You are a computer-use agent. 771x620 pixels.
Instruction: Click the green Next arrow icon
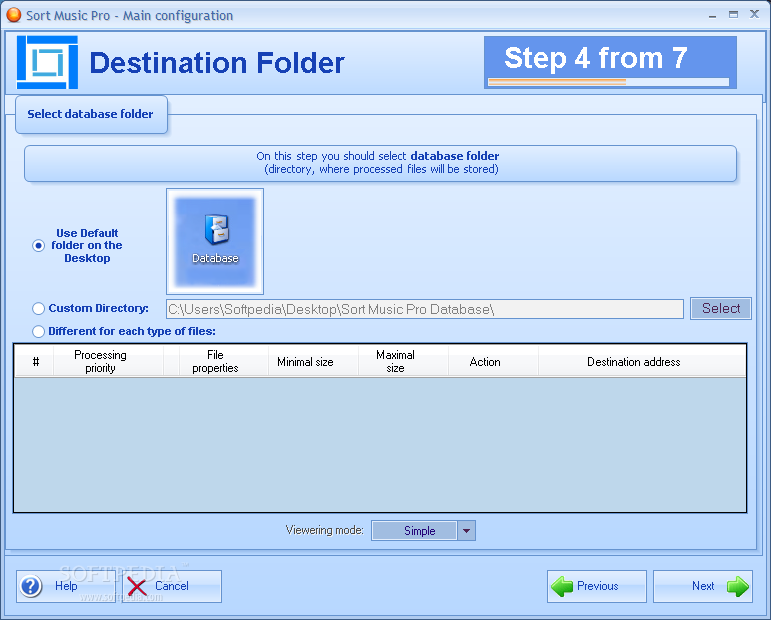(x=737, y=587)
